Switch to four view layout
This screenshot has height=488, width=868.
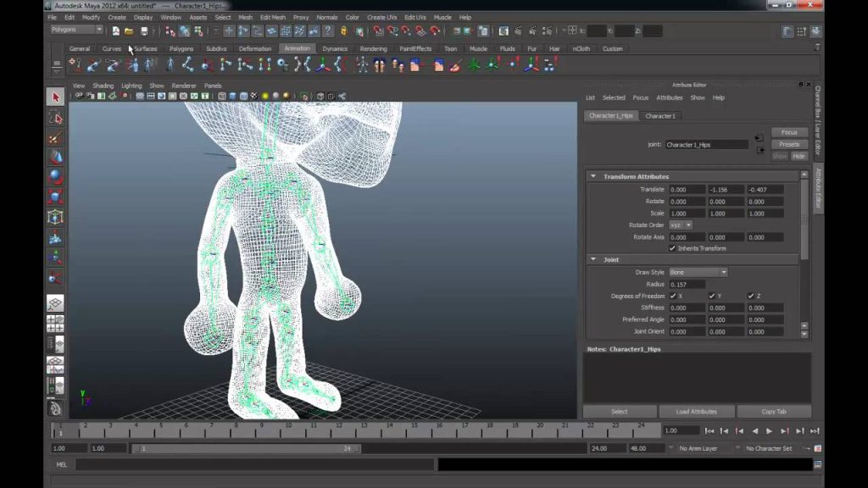55,324
